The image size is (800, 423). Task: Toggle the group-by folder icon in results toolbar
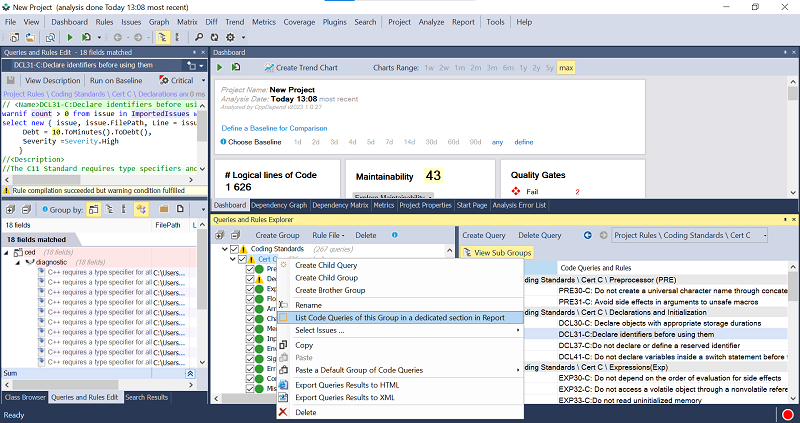tap(164, 209)
